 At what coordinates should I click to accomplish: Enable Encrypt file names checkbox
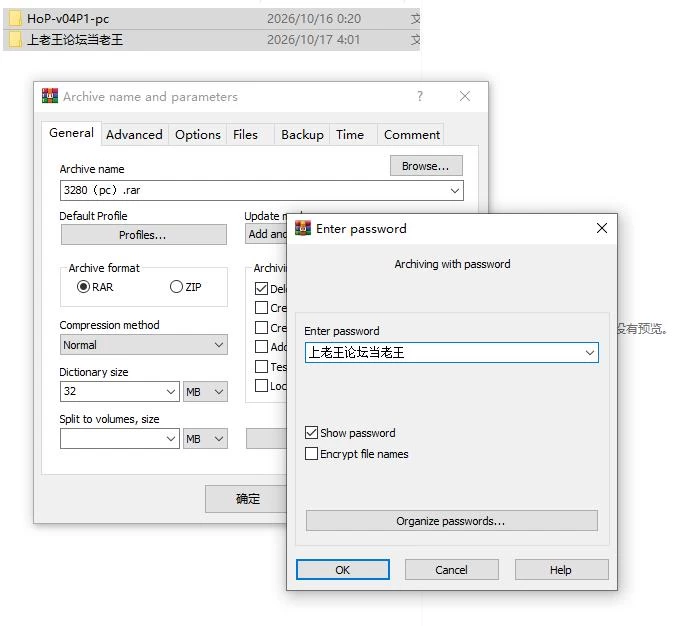(311, 453)
